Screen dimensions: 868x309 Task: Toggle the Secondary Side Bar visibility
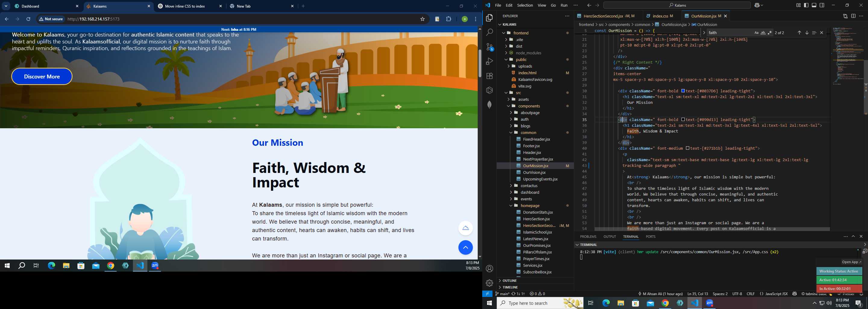coord(822,5)
